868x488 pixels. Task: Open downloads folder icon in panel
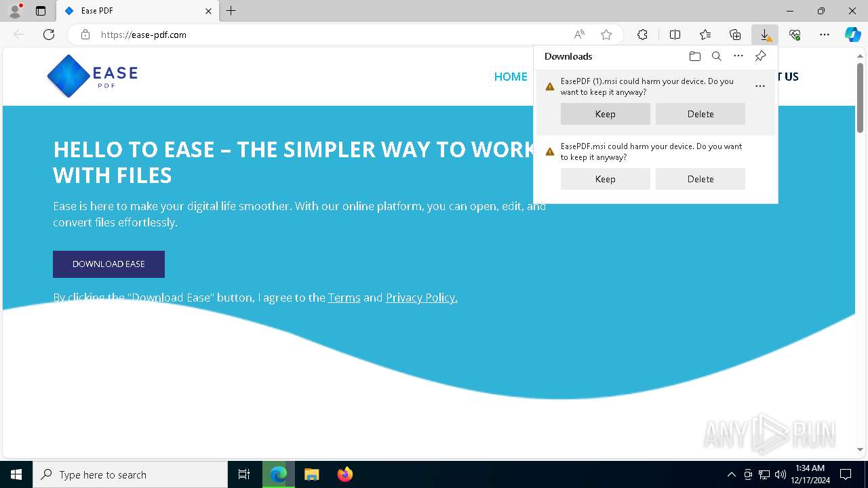click(694, 56)
